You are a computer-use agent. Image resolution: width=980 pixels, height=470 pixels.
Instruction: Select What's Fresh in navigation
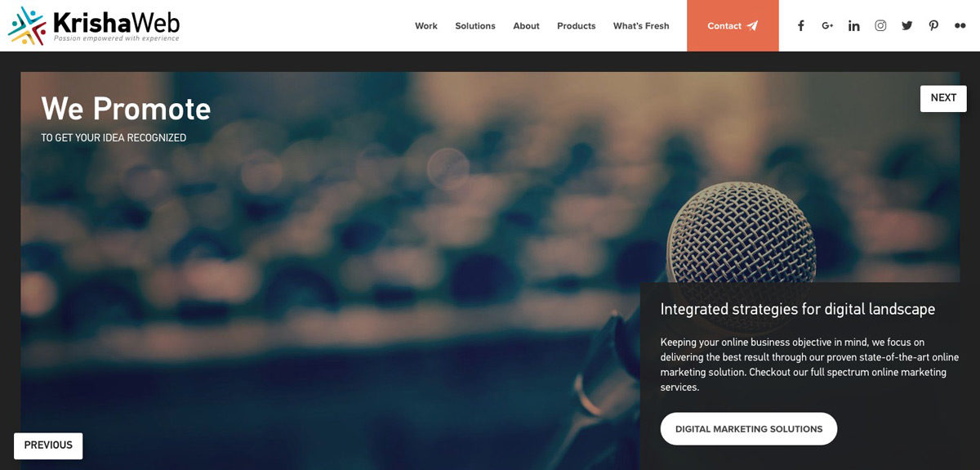point(641,26)
